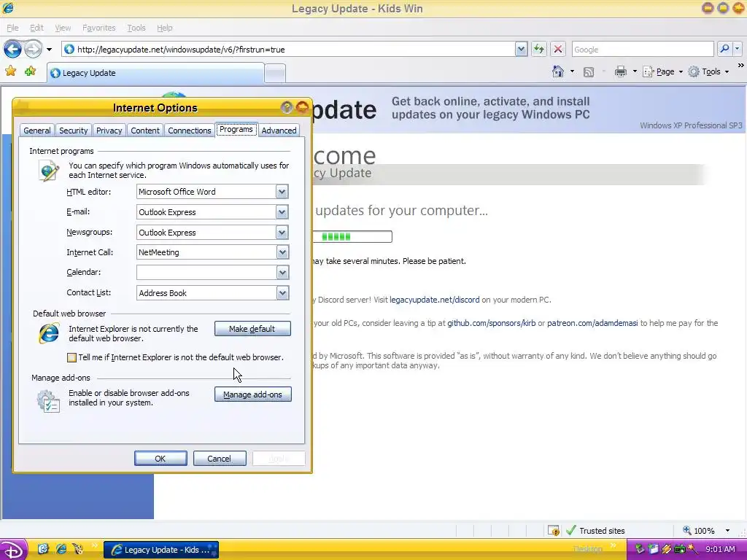This screenshot has height=560, width=747.
Task: Click the address bar URL field
Action: coord(288,49)
